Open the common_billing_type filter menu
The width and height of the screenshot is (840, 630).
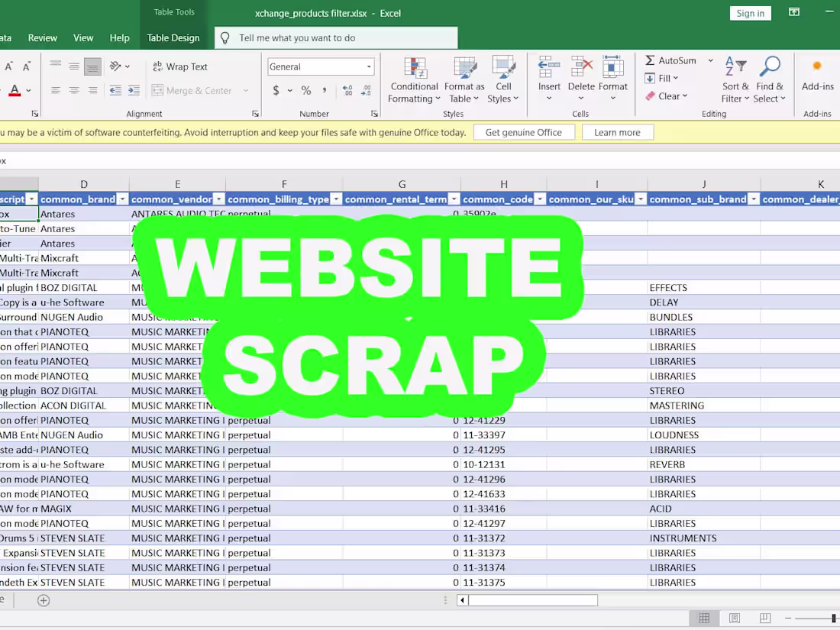(x=335, y=199)
